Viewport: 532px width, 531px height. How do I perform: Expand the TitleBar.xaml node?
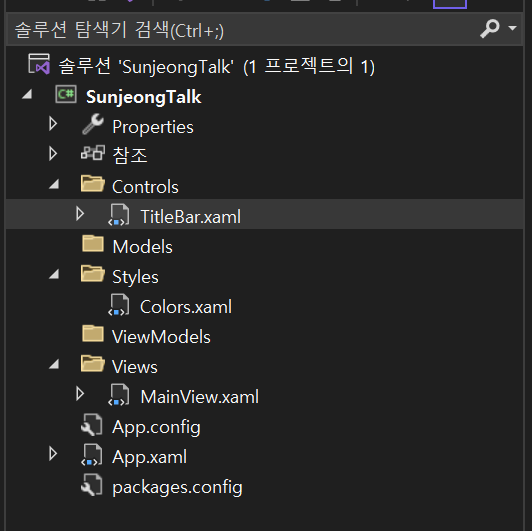80,214
